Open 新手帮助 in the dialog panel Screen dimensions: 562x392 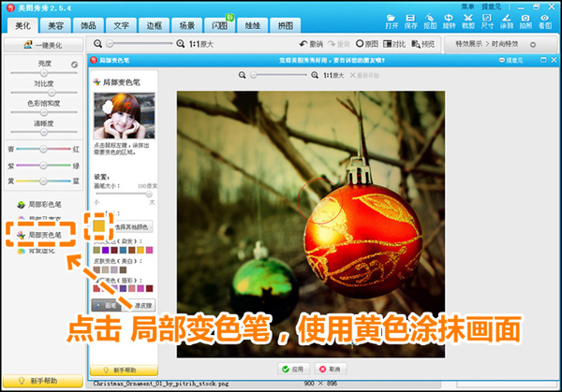124,370
